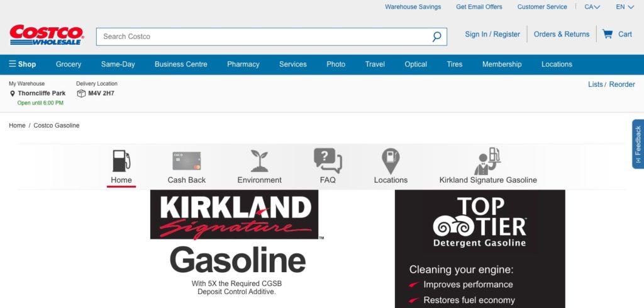Select the FAQ tab label
The width and height of the screenshot is (644, 308).
tap(328, 180)
